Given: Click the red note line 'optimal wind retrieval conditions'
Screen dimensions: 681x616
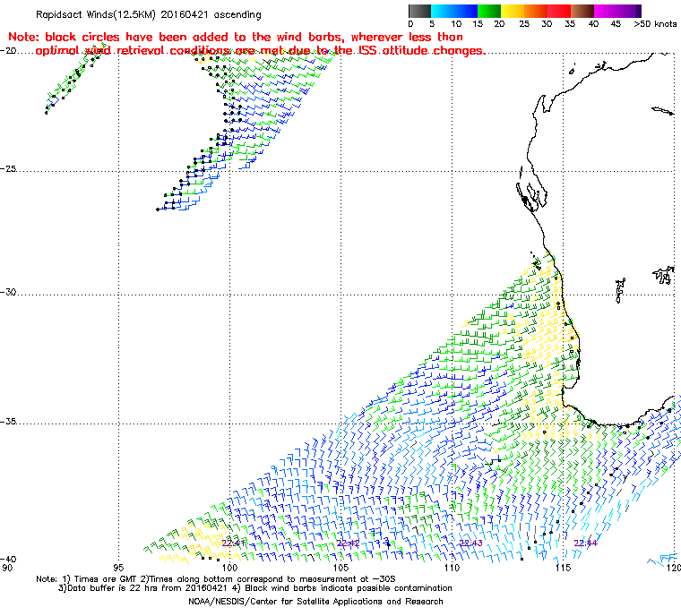Looking at the screenshot, I should click(x=260, y=51).
